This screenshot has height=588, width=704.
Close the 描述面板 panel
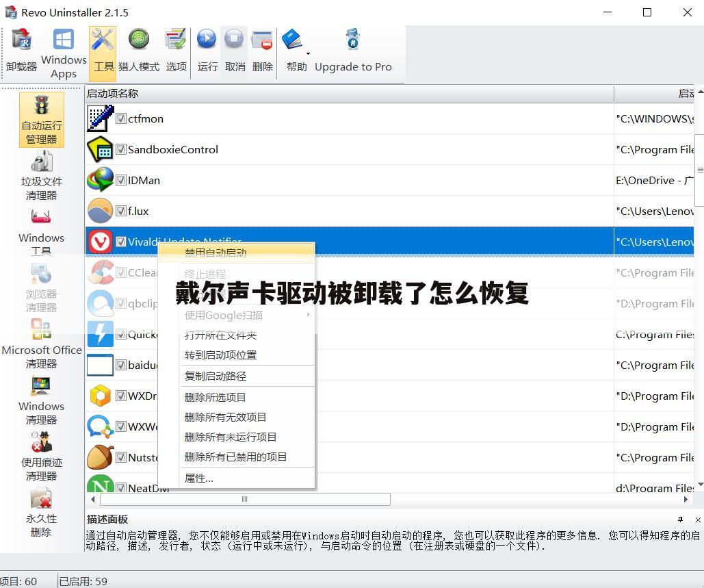698,520
